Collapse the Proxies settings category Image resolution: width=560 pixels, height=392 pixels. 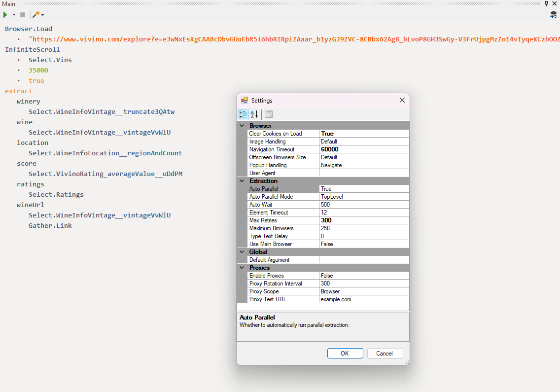click(x=242, y=268)
